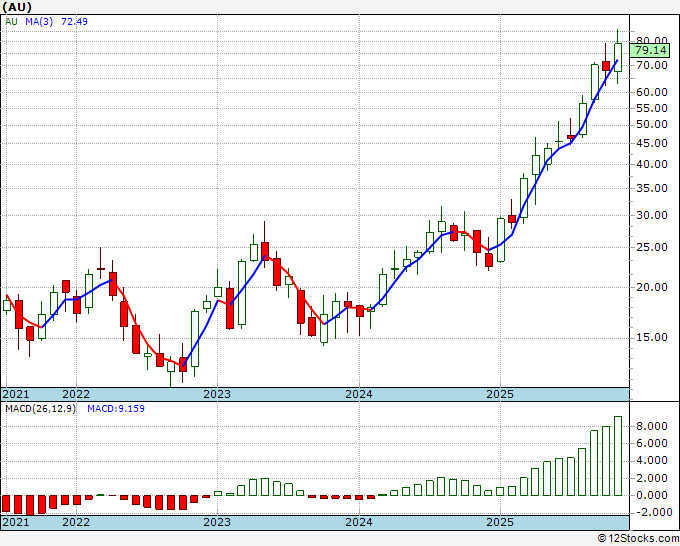Click the 2.000 MACD axis label
The image size is (680, 546).
pos(651,478)
